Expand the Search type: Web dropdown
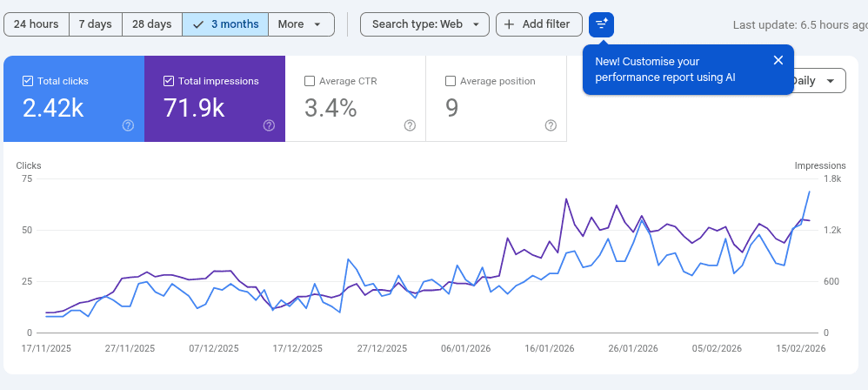The height and width of the screenshot is (390, 868). [424, 24]
